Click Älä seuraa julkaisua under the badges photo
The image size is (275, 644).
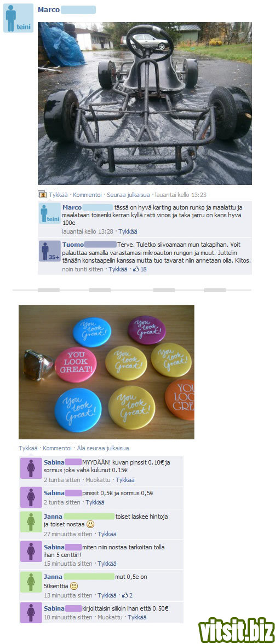tap(103, 448)
